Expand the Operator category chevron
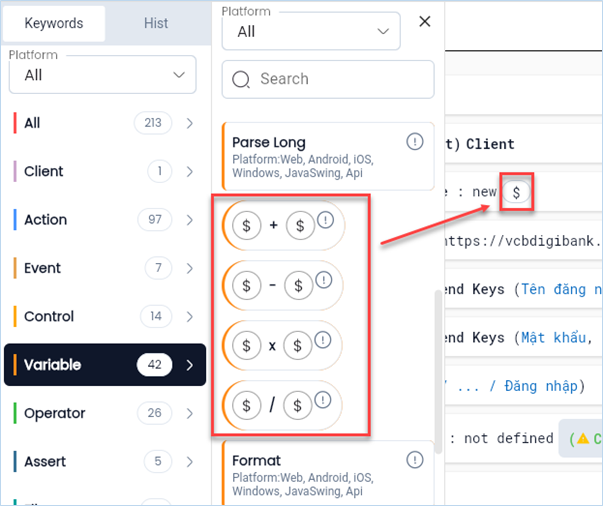603x506 pixels. tap(190, 413)
